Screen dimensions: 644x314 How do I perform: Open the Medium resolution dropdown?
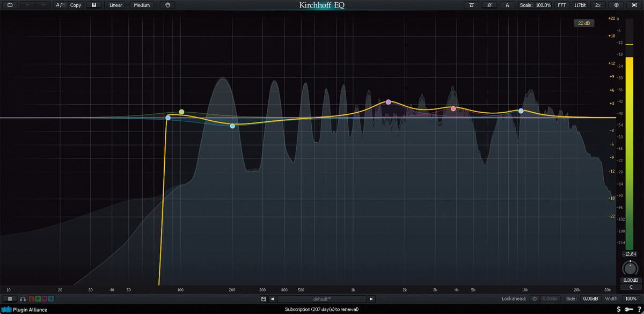[142, 5]
